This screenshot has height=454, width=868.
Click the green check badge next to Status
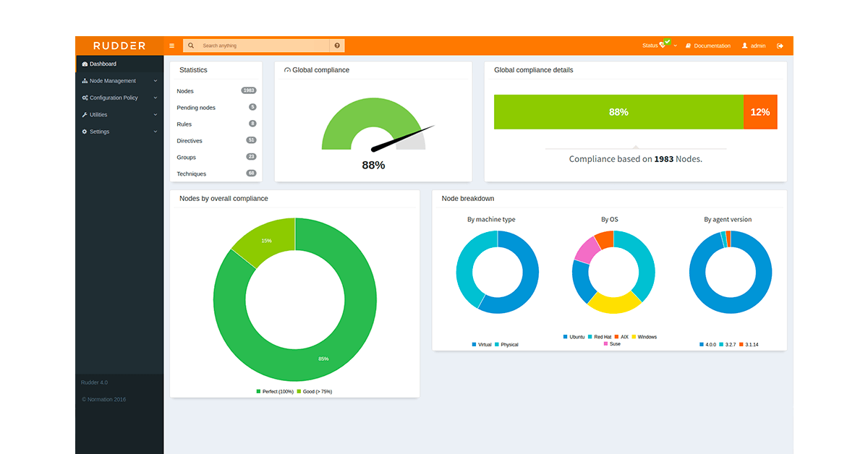[x=667, y=40]
